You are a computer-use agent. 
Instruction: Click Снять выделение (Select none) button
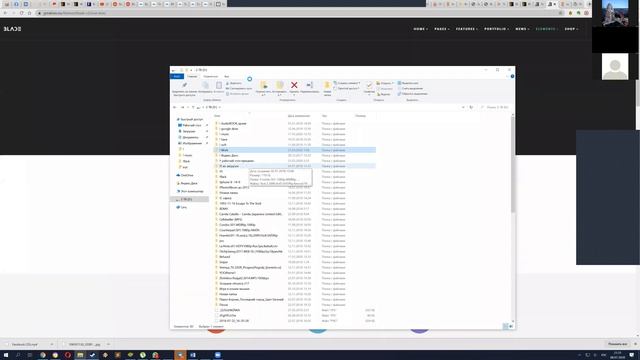411,89
